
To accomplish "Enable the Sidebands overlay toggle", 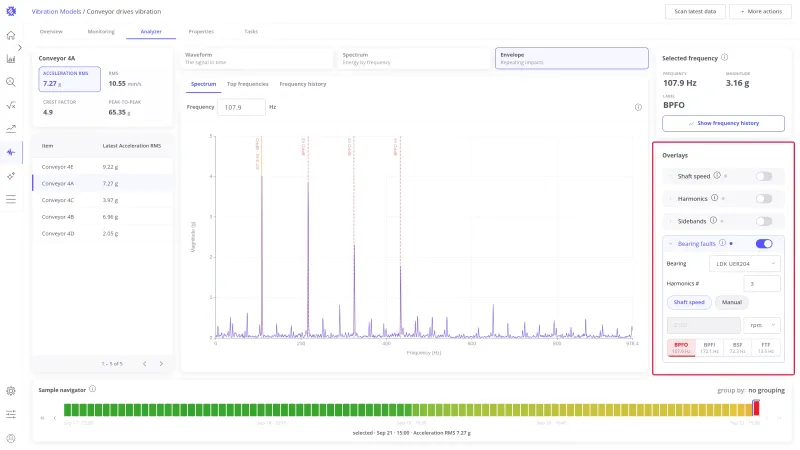I will coord(764,221).
